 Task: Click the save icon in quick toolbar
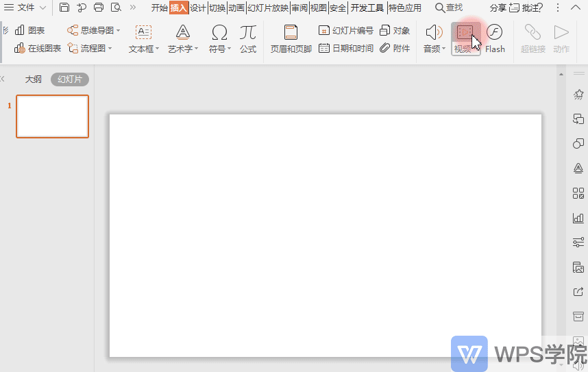point(64,8)
